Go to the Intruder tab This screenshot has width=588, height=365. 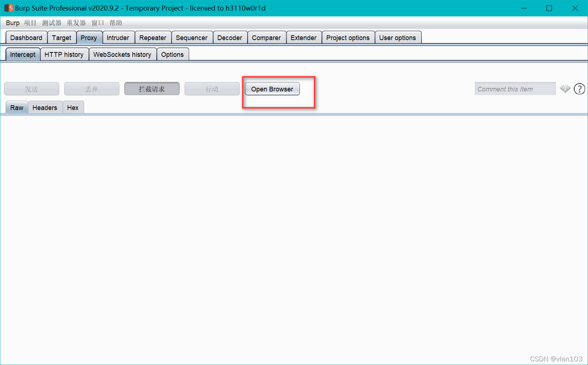point(118,38)
